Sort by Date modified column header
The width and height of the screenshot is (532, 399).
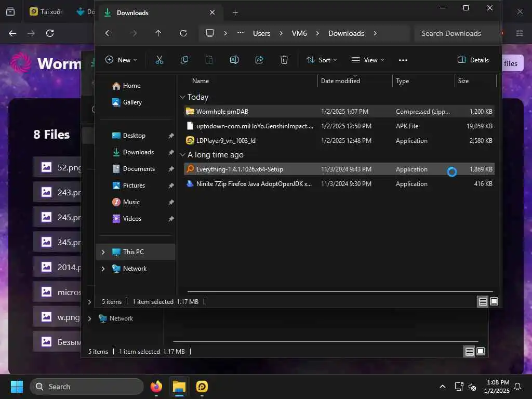click(340, 81)
